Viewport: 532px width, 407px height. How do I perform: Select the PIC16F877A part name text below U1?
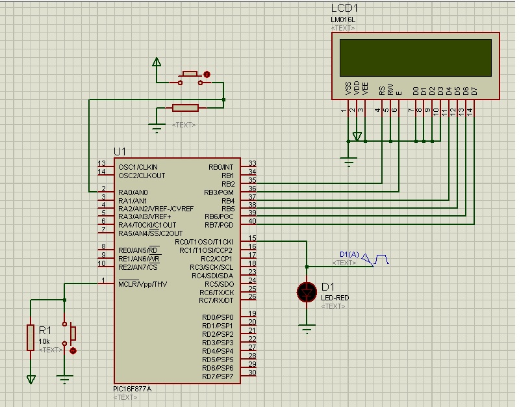tap(133, 389)
